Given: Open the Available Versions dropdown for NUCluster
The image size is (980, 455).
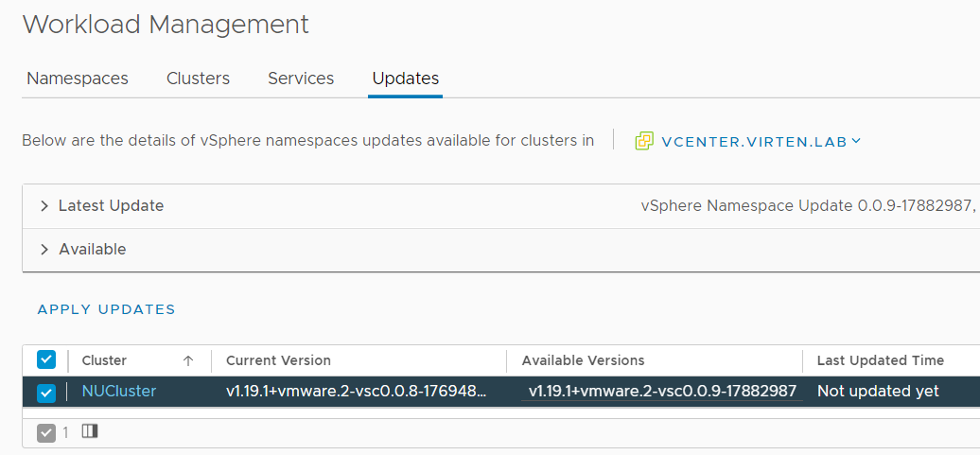Looking at the screenshot, I should (x=662, y=392).
